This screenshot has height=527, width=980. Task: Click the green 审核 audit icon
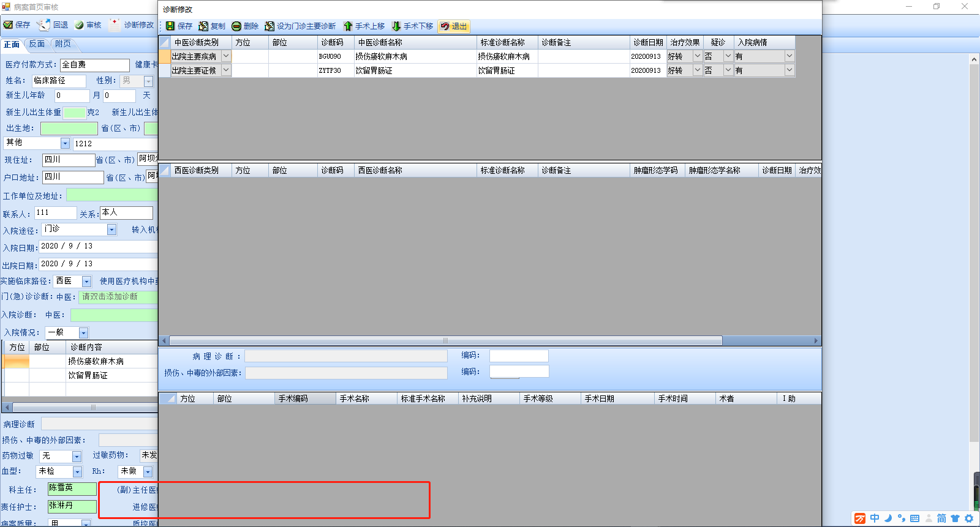click(x=80, y=25)
